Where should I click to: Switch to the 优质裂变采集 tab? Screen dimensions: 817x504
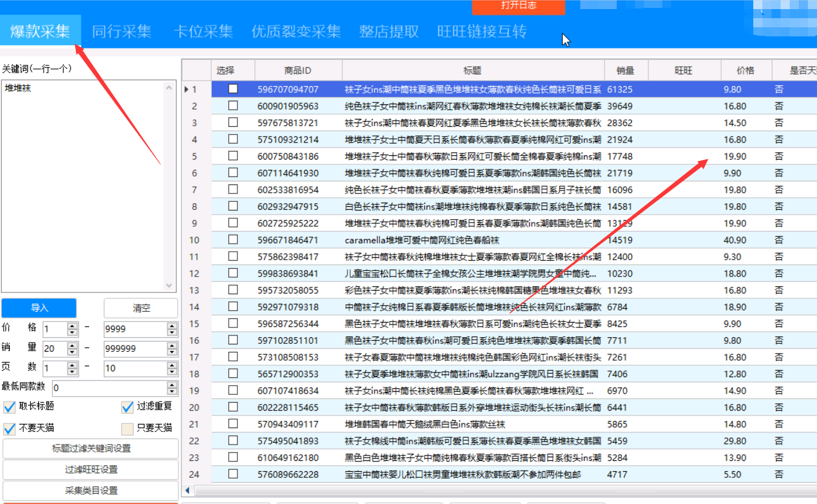[x=296, y=31]
